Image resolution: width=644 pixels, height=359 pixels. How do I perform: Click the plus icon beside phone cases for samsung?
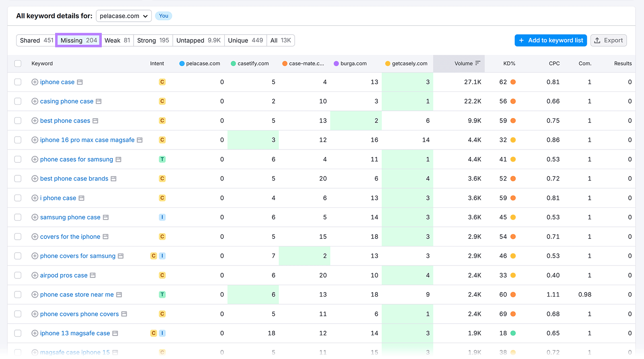point(35,160)
